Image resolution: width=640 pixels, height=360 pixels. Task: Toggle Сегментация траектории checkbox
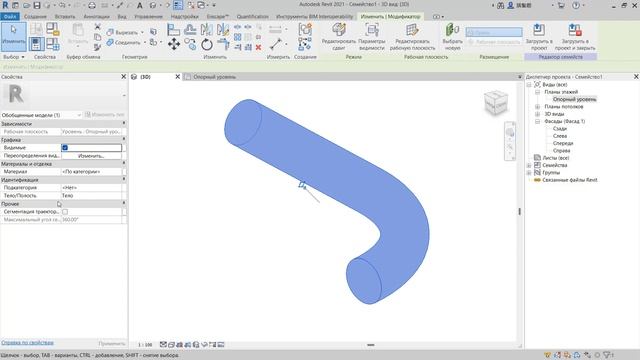point(65,211)
